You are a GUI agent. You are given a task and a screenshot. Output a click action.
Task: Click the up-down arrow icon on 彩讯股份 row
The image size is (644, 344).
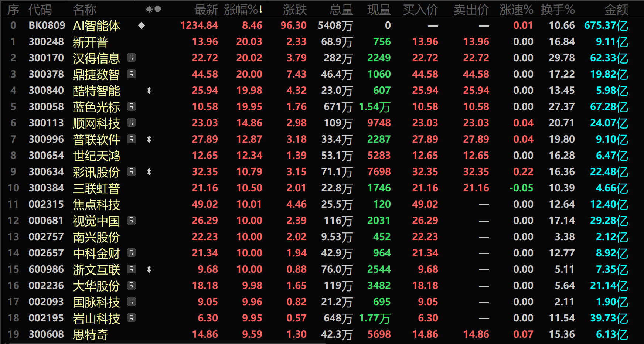point(149,172)
